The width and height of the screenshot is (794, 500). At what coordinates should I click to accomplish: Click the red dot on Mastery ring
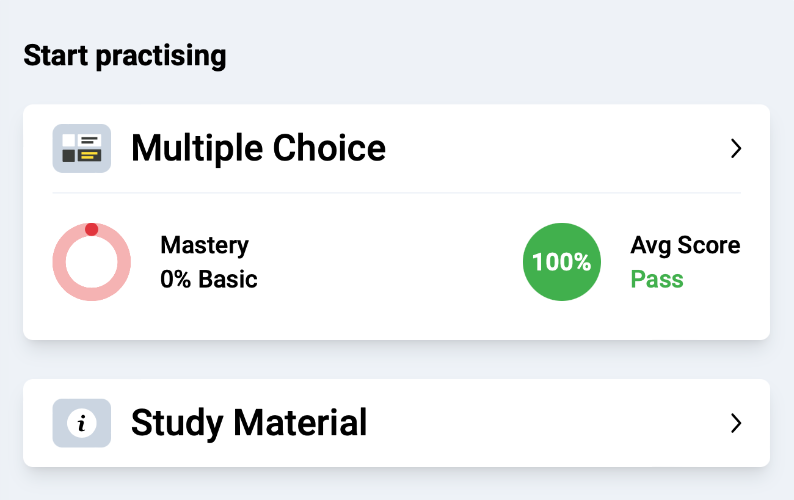pyautogui.click(x=92, y=229)
